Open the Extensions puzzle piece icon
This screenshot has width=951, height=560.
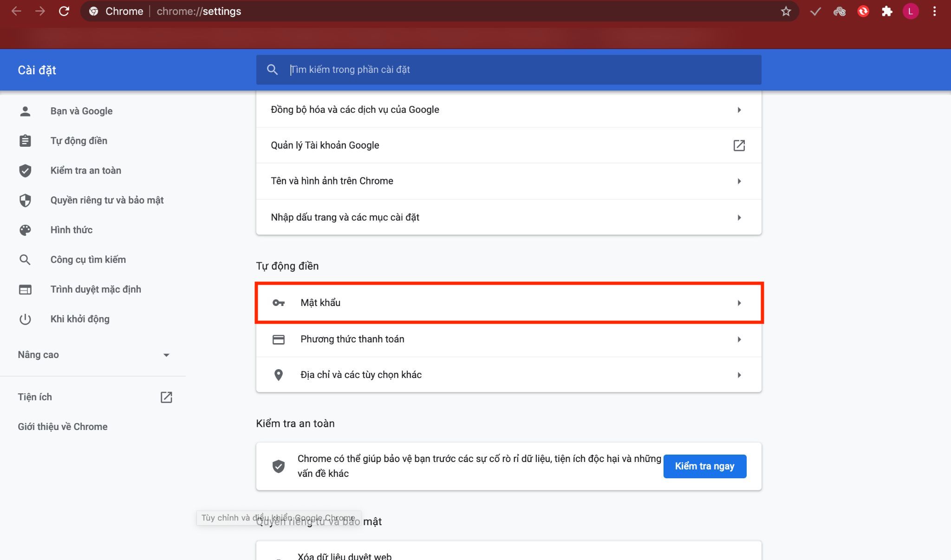[x=886, y=12]
